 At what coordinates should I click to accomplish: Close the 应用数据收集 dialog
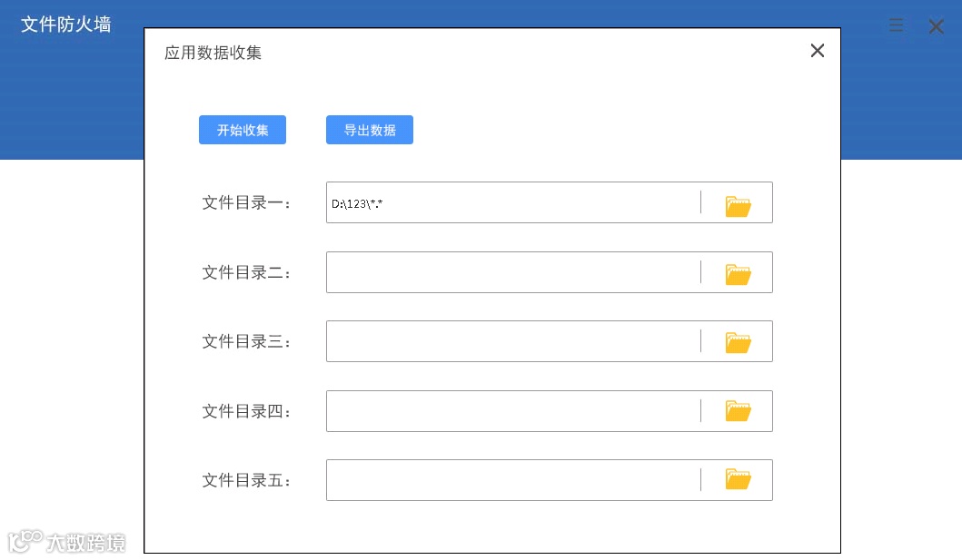point(818,51)
